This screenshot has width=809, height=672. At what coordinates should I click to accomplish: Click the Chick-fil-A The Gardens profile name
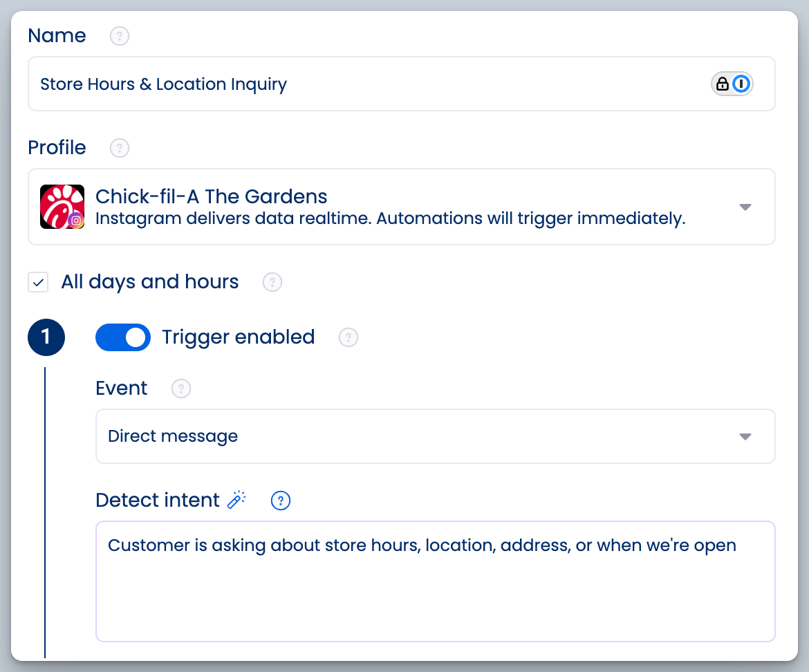tap(210, 196)
